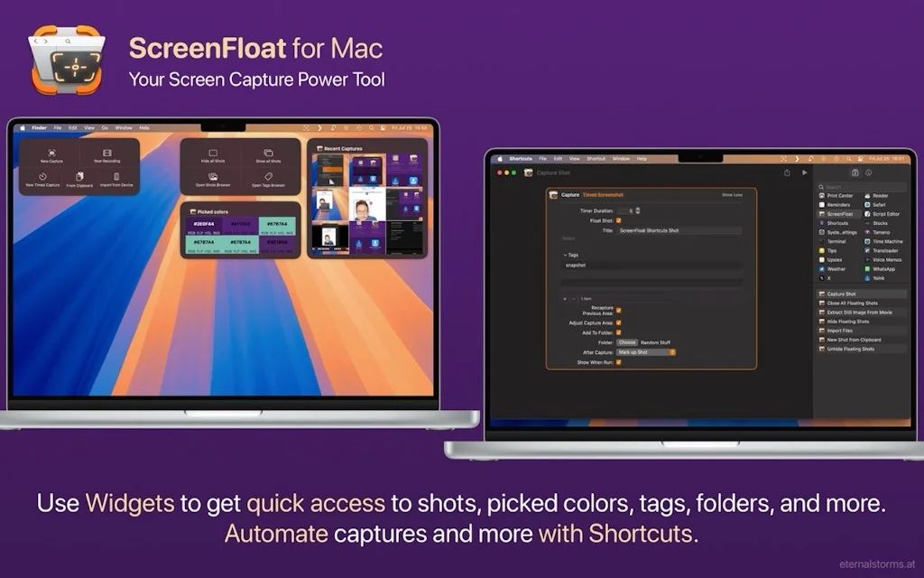The width and height of the screenshot is (924, 578).
Task: Toggle Recapture Previous Area
Action: pyautogui.click(x=618, y=311)
